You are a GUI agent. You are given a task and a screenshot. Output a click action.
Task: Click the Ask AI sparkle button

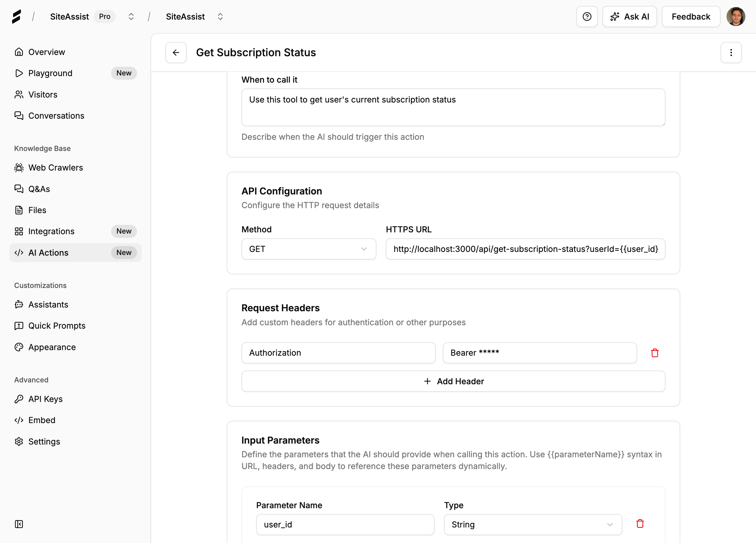click(x=629, y=17)
